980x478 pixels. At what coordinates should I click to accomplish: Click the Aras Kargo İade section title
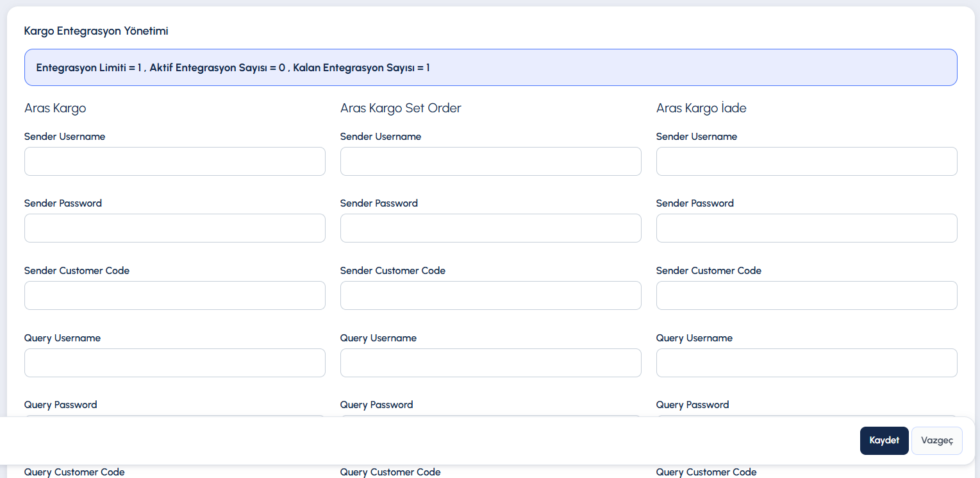[x=701, y=108]
